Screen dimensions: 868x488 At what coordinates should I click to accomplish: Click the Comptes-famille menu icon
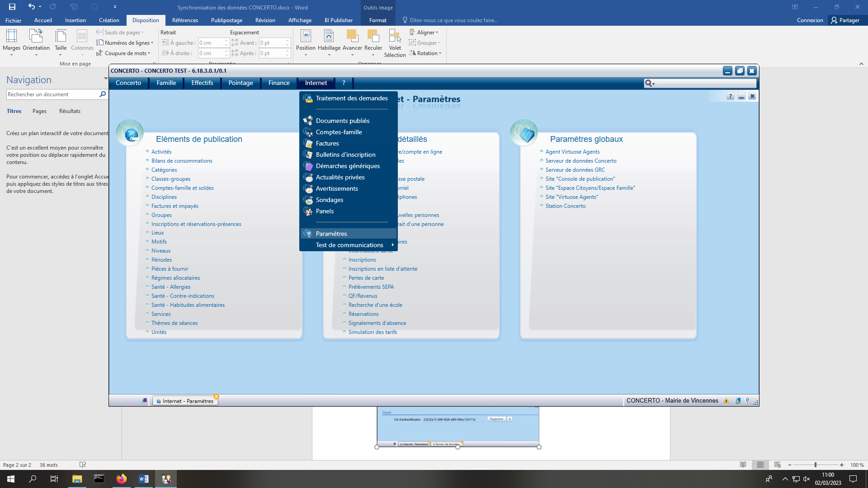tap(308, 132)
